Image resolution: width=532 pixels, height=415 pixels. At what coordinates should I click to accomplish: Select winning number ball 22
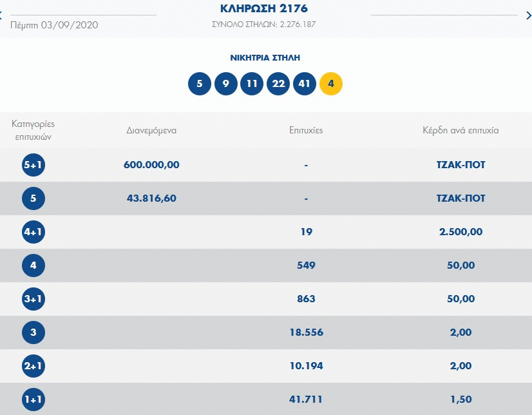[x=278, y=84]
